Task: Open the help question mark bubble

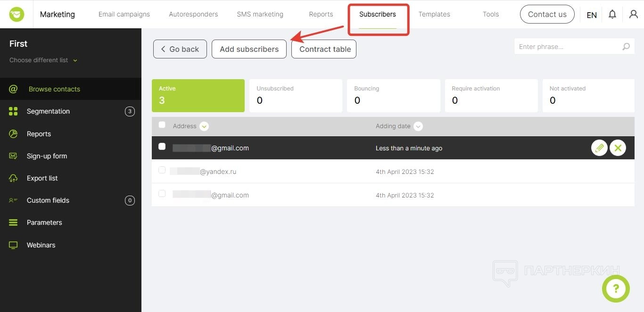Action: 616,288
